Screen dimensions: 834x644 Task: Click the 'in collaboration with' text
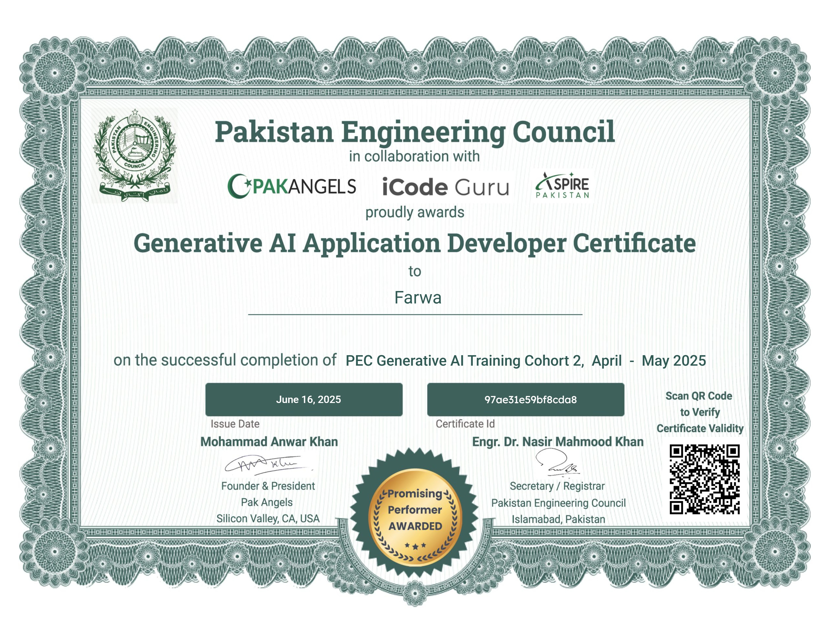click(414, 156)
